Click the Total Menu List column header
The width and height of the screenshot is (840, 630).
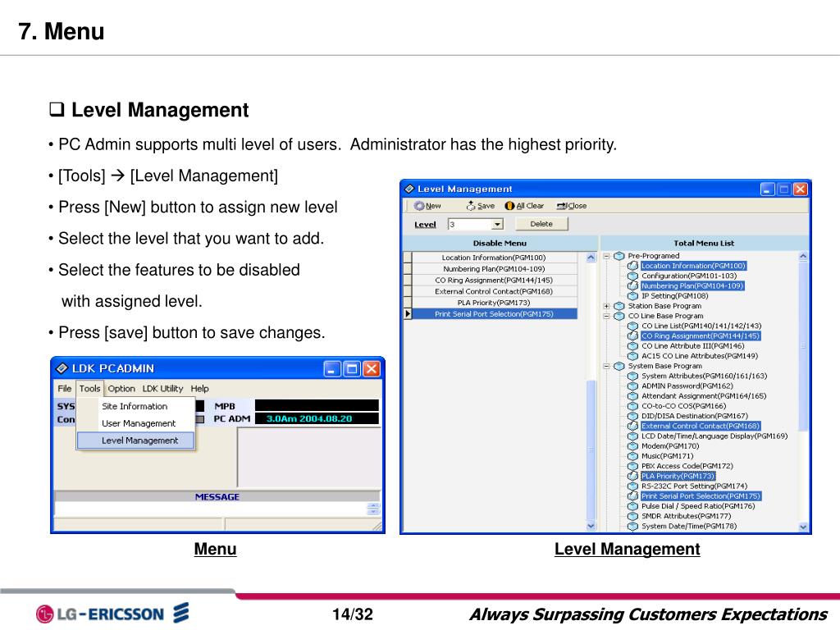point(704,243)
